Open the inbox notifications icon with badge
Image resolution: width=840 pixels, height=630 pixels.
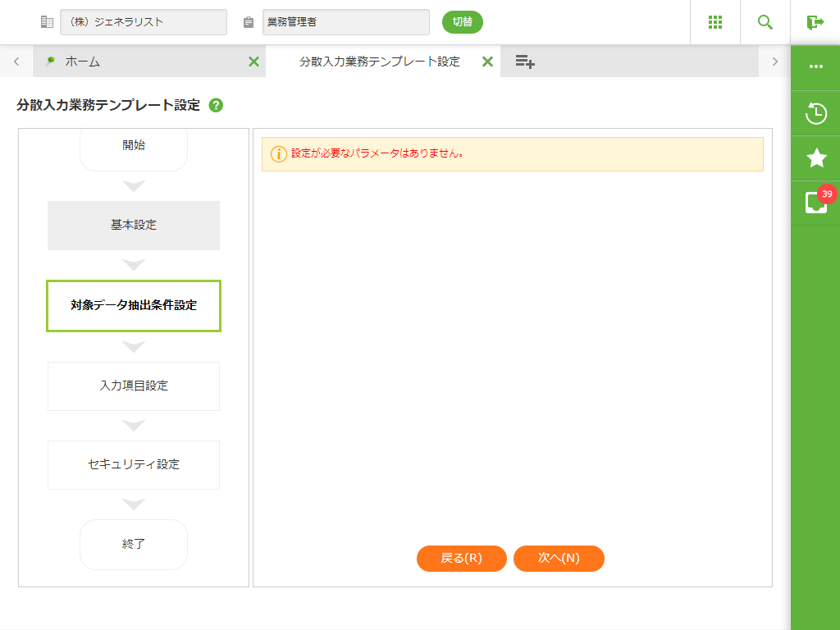tap(815, 203)
